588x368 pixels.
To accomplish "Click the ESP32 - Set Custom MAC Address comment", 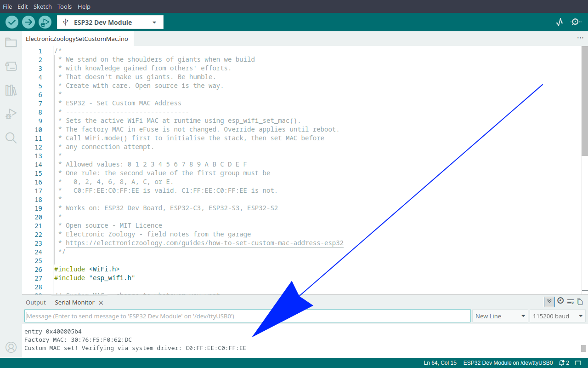I will tap(124, 103).
